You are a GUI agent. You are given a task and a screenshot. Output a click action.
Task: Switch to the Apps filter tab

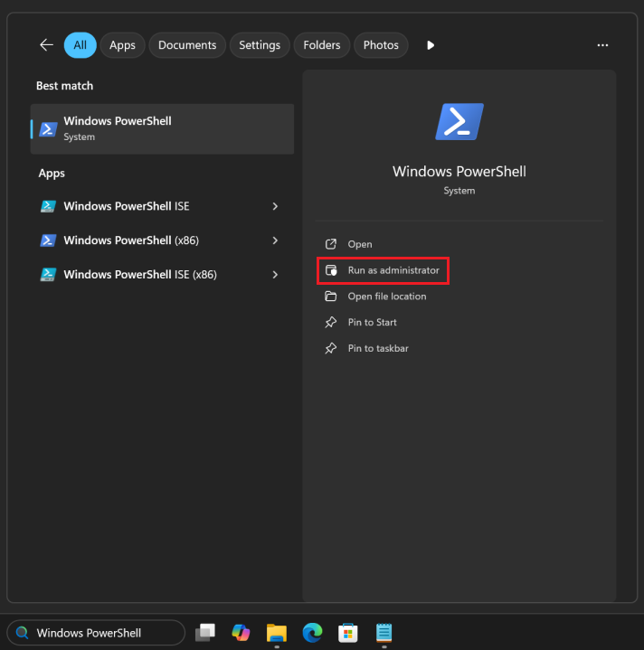coord(122,45)
